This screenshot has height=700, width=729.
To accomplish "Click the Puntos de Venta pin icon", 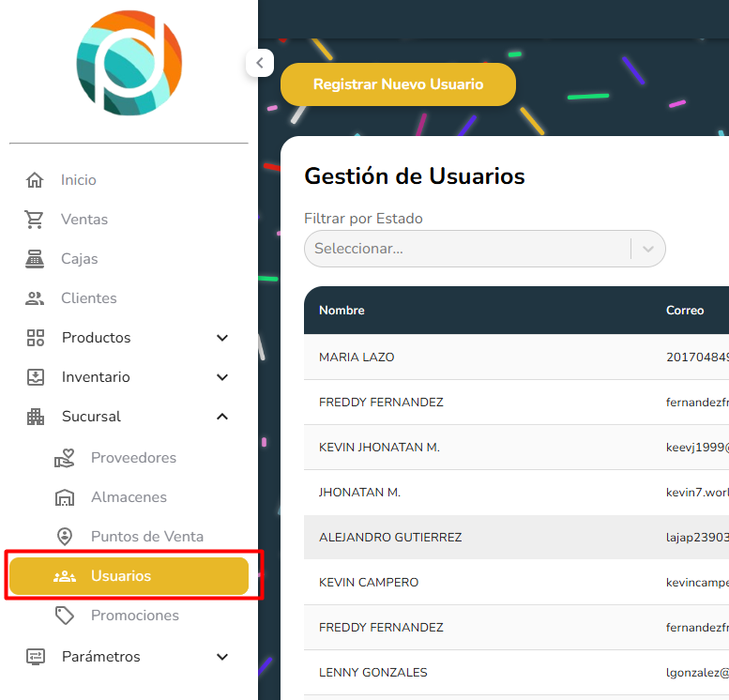I will (x=65, y=537).
